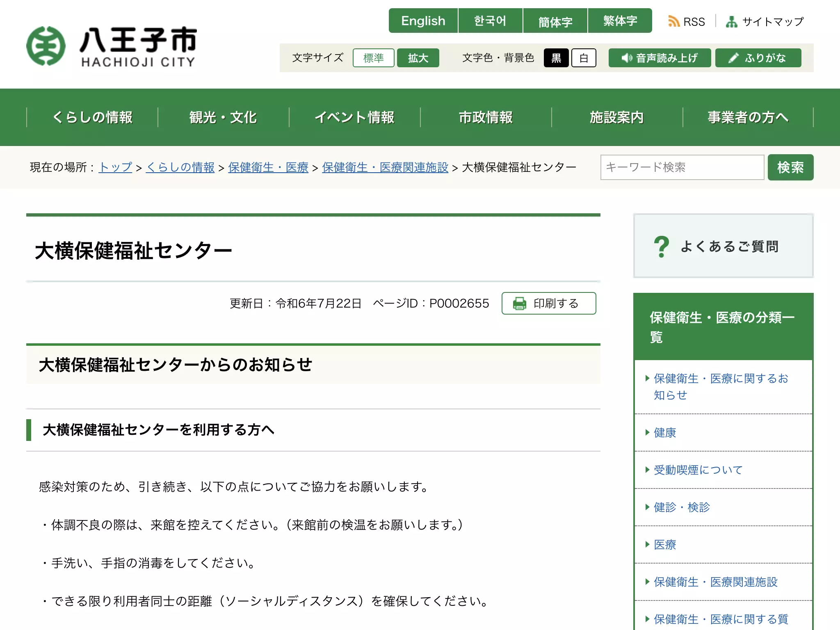Open くらしの情報 main menu
This screenshot has width=840, height=630.
(x=92, y=117)
